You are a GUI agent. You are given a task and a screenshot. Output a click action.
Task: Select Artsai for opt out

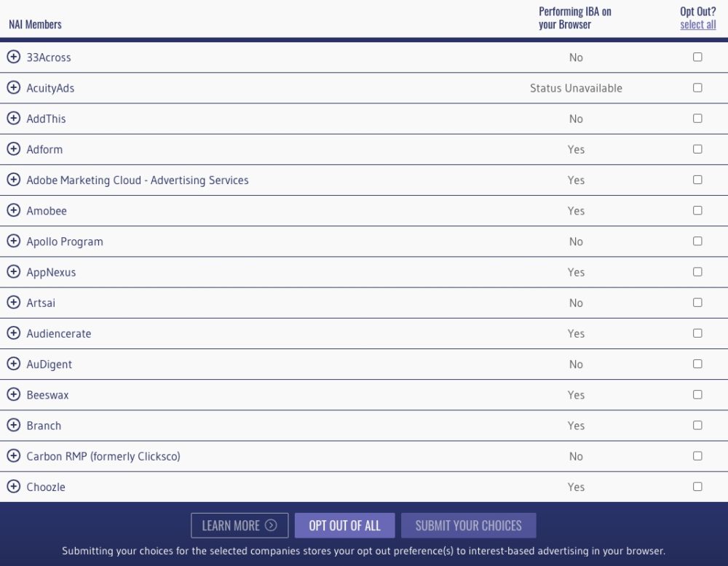[697, 302]
